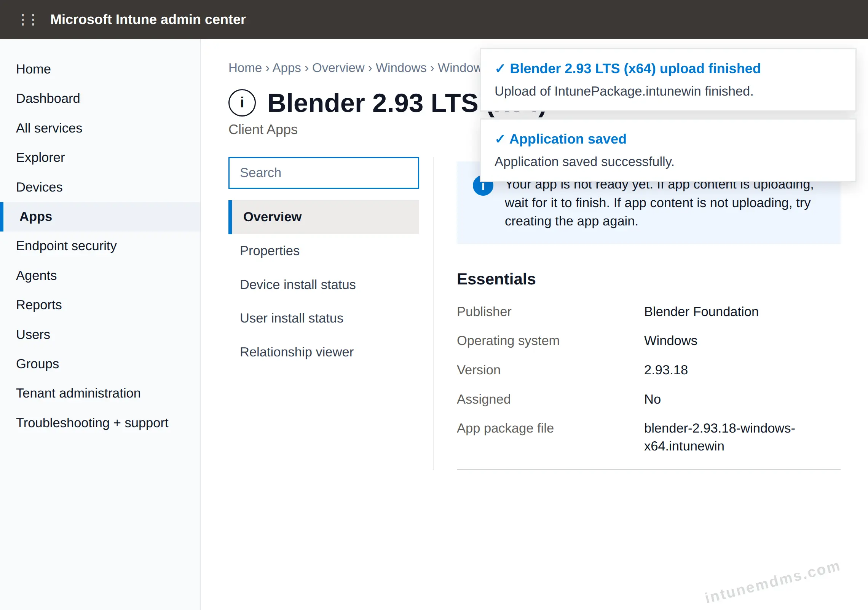Click 'Blender Foundation' publisher value
The width and height of the screenshot is (868, 610).
coord(701,312)
